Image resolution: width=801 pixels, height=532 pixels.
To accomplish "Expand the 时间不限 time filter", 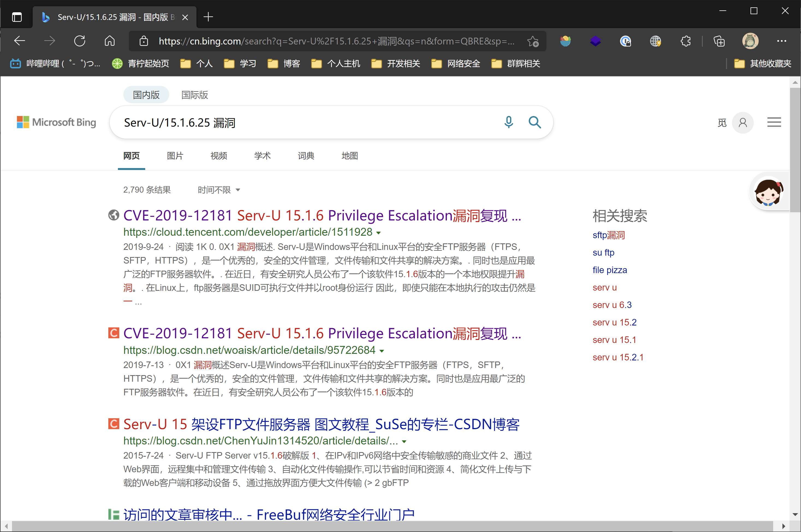I will coord(219,190).
